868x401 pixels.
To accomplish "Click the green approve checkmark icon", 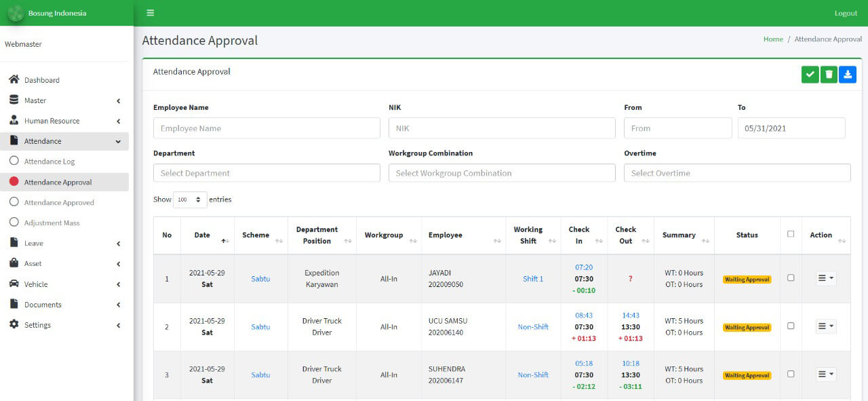I will tap(810, 74).
